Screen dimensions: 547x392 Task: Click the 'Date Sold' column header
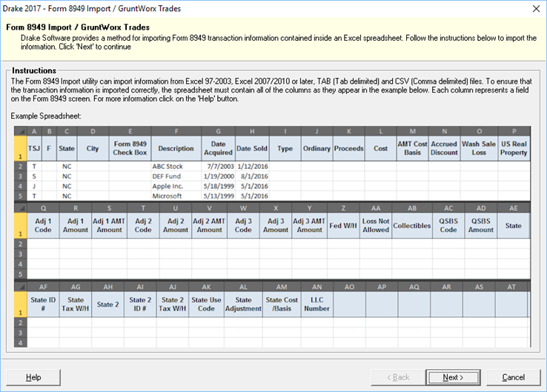coord(252,148)
